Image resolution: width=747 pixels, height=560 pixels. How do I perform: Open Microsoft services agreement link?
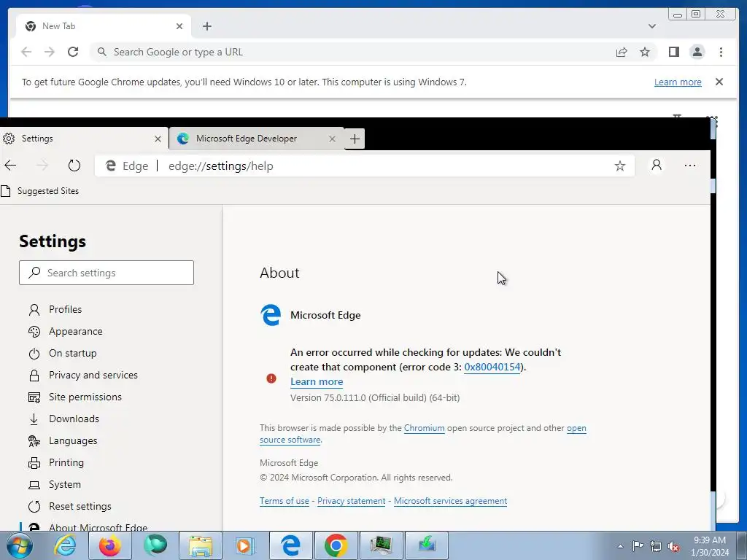click(450, 501)
